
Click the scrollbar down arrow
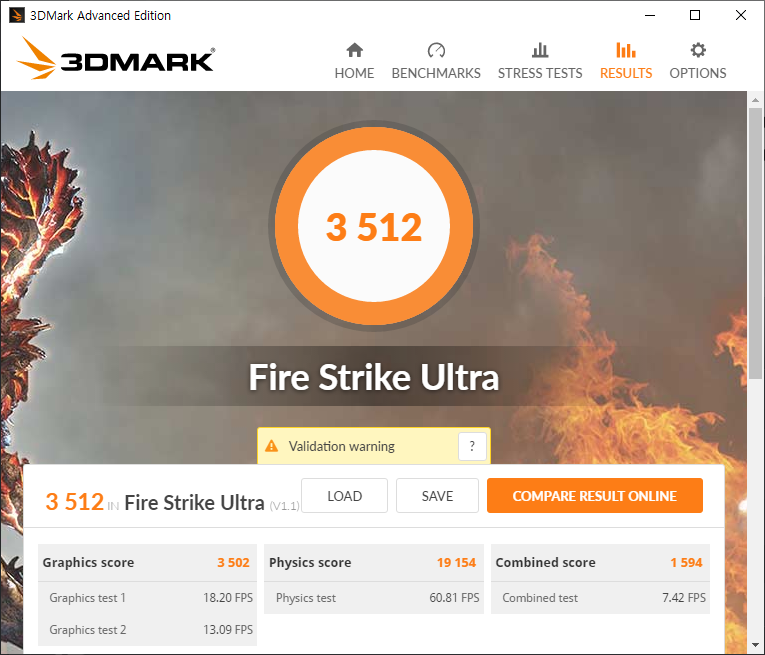pyautogui.click(x=755, y=645)
